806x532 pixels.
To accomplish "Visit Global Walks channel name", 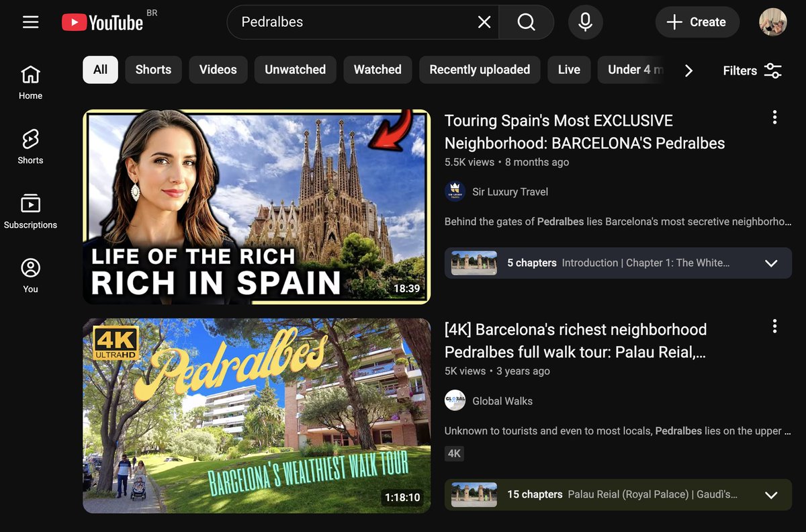I will (x=502, y=401).
